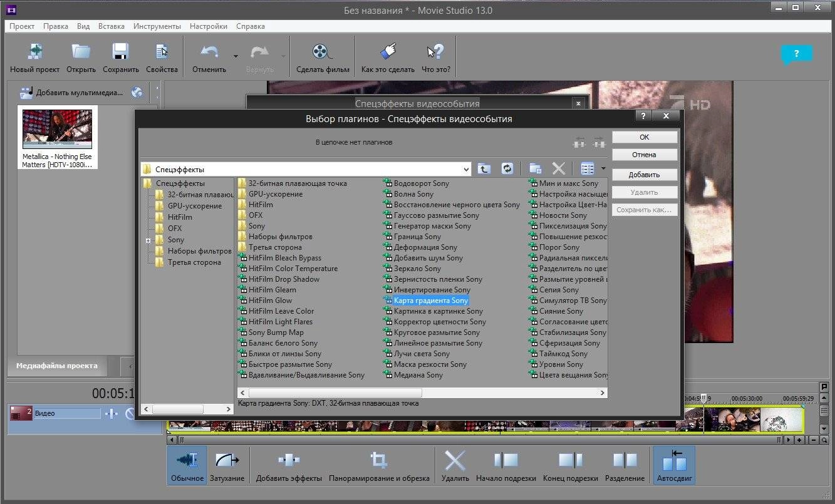
Task: Set Конец подрезки trim end
Action: coord(570,465)
